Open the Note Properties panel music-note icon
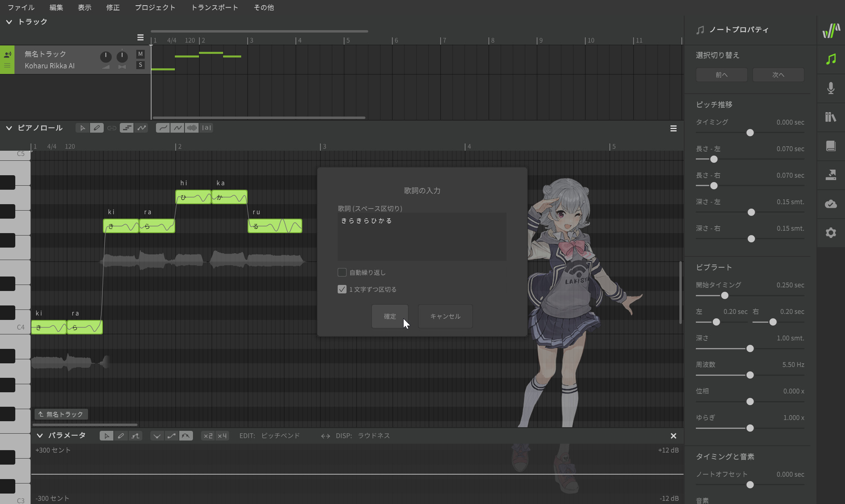This screenshot has height=504, width=845. tap(831, 59)
